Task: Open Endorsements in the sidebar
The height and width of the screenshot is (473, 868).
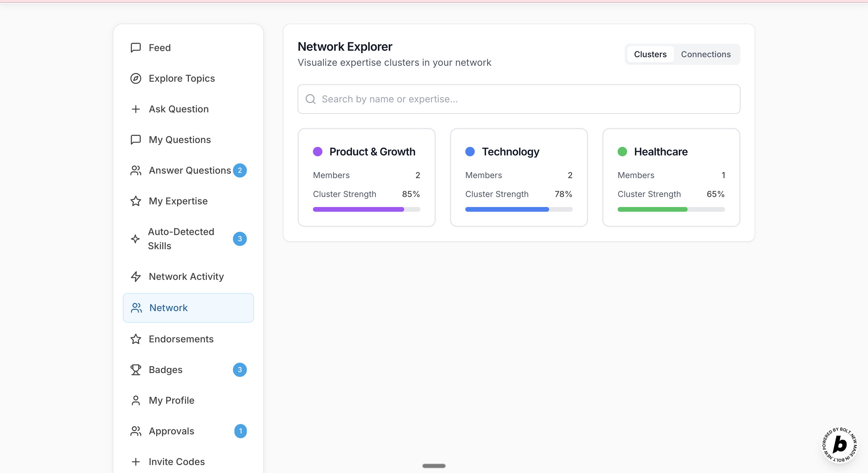Action: (x=181, y=339)
